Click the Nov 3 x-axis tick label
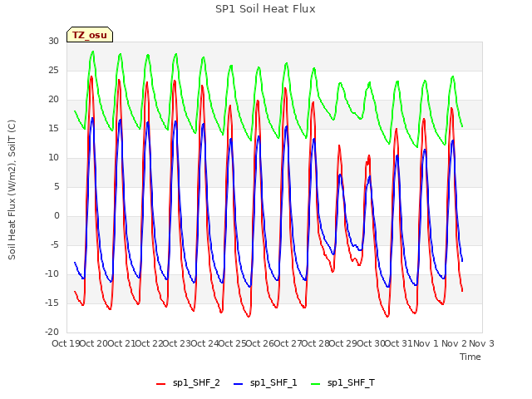532x399 pixels. [481, 343]
